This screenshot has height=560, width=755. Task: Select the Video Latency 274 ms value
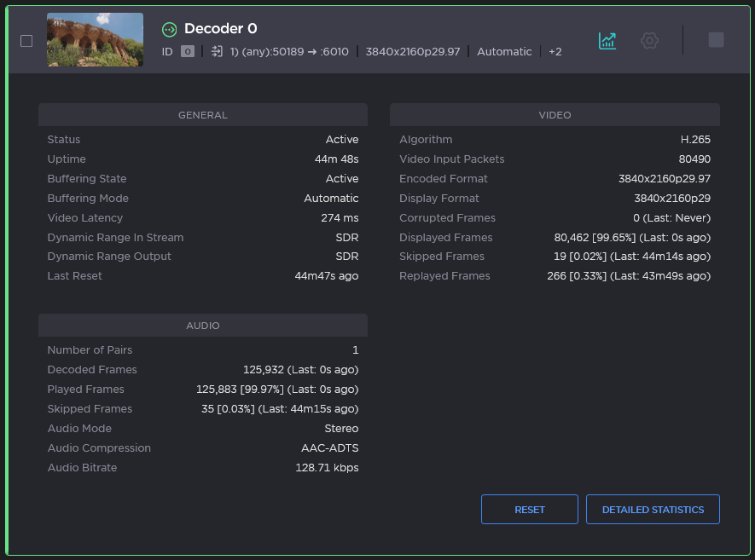[x=340, y=218]
